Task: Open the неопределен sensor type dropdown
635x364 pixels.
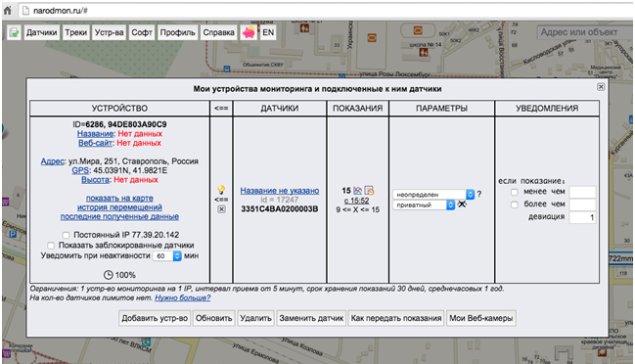Action: coord(433,195)
